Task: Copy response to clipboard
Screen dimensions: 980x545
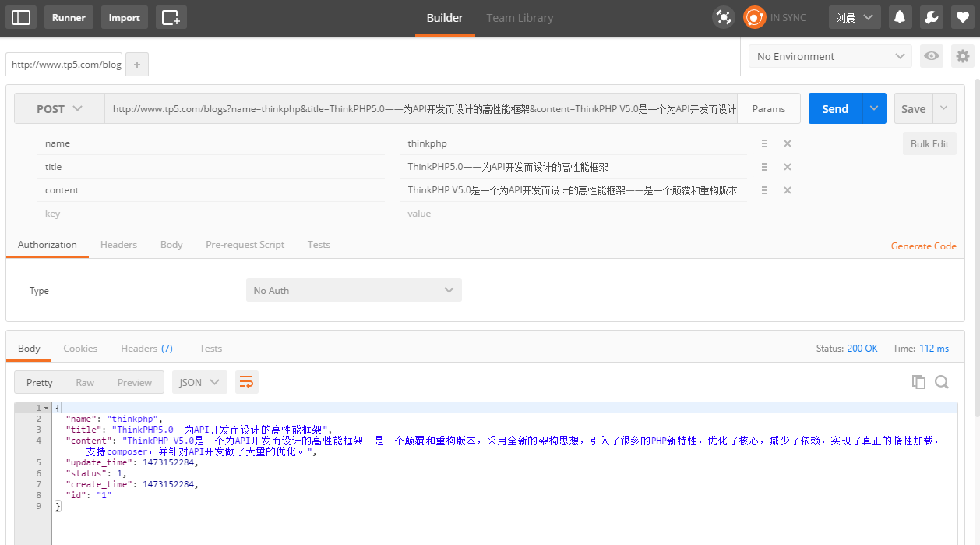Action: click(919, 382)
